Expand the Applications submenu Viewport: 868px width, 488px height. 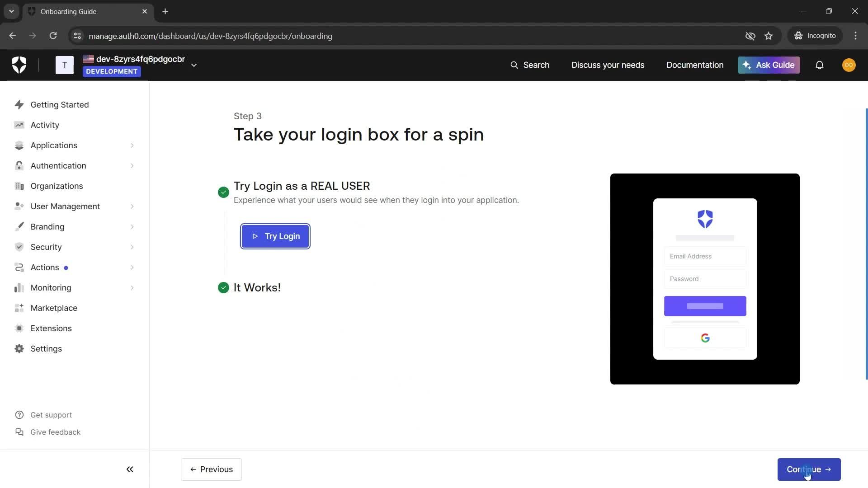tap(132, 145)
